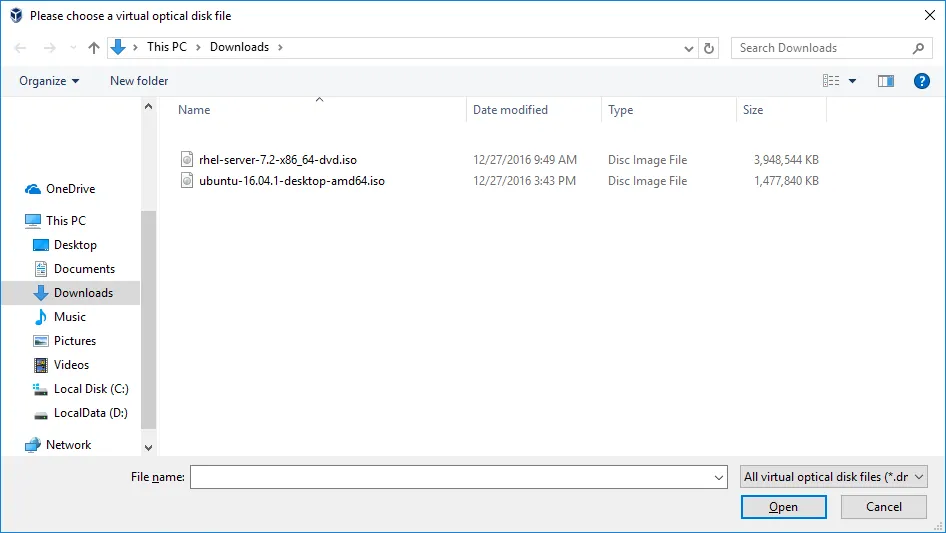The width and height of the screenshot is (946, 533).
Task: Create a New folder
Action: (x=139, y=81)
